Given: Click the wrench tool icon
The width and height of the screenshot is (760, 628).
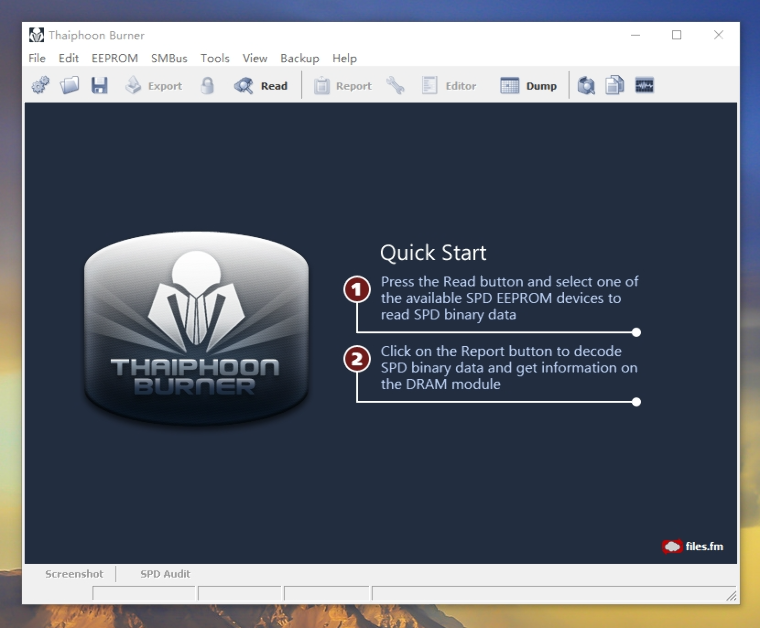Looking at the screenshot, I should pyautogui.click(x=396, y=86).
